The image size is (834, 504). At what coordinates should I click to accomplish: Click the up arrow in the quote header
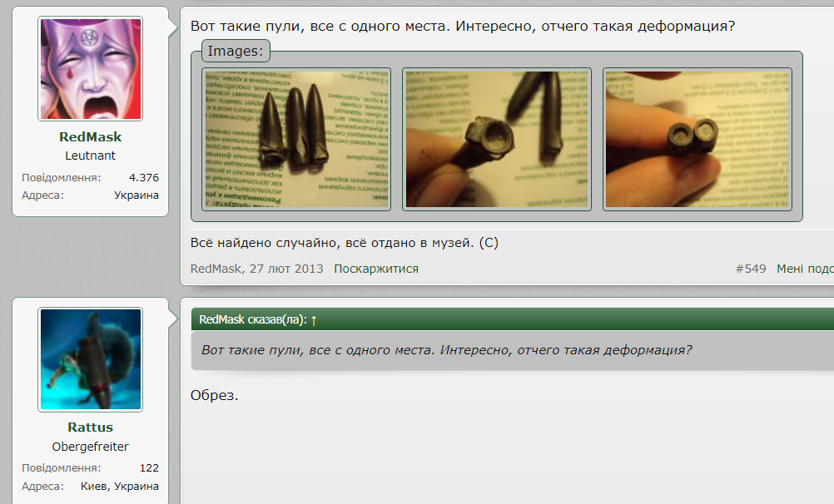(x=314, y=320)
